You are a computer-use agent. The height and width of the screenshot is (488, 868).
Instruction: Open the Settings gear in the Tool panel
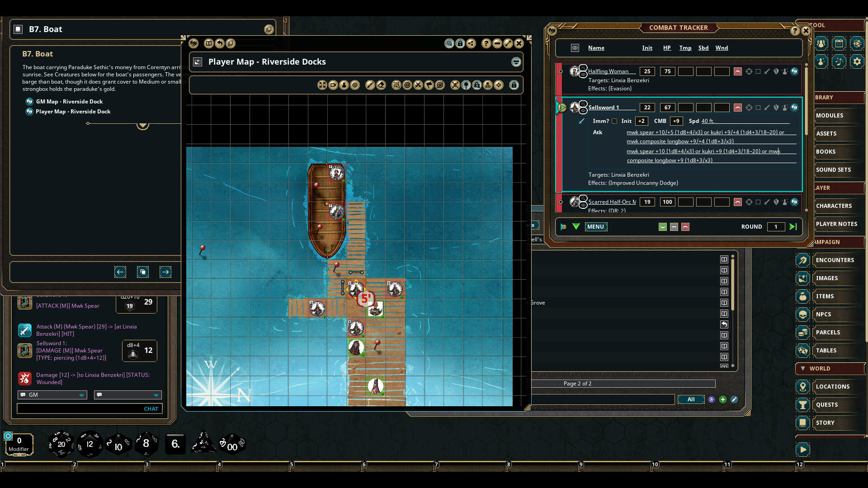(857, 62)
